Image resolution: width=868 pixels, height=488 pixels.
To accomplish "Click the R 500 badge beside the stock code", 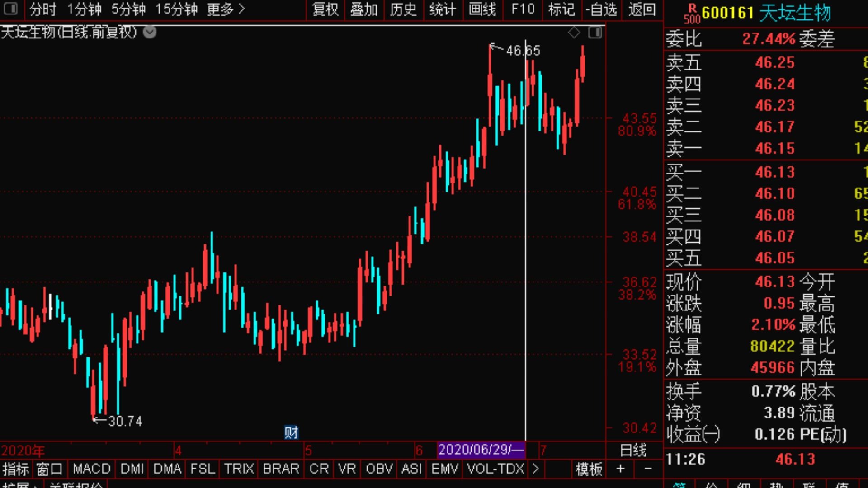I will 692,14.
